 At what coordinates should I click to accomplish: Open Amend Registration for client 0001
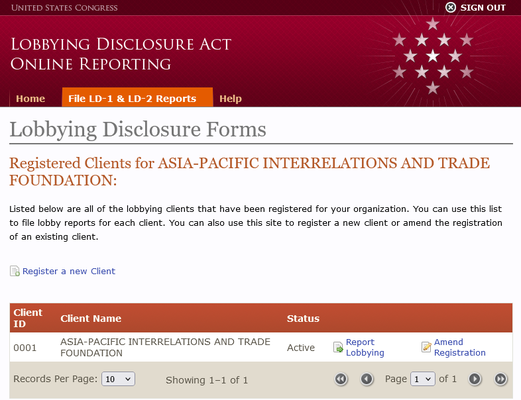pos(459,347)
